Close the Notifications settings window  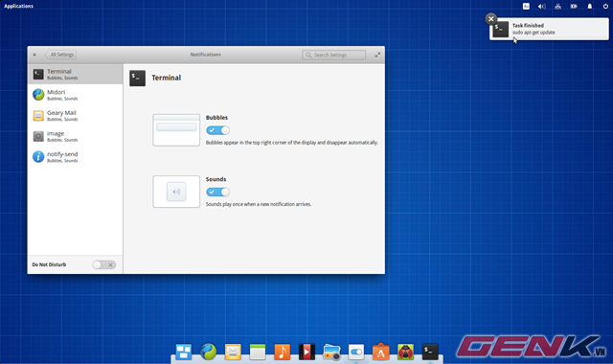(x=34, y=55)
